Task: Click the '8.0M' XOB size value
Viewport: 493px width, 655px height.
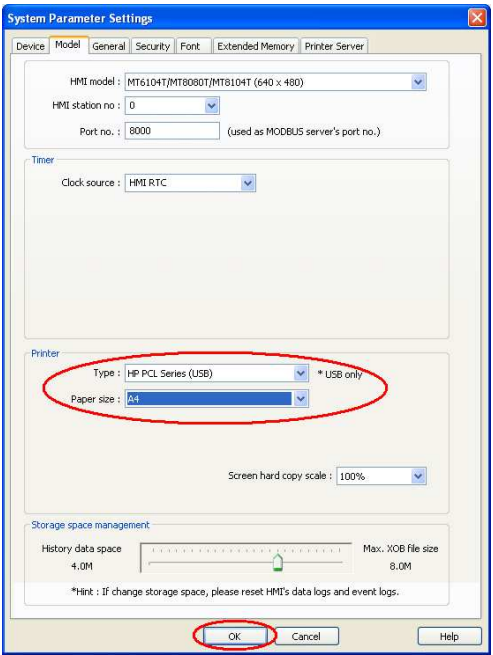Action: point(400,566)
